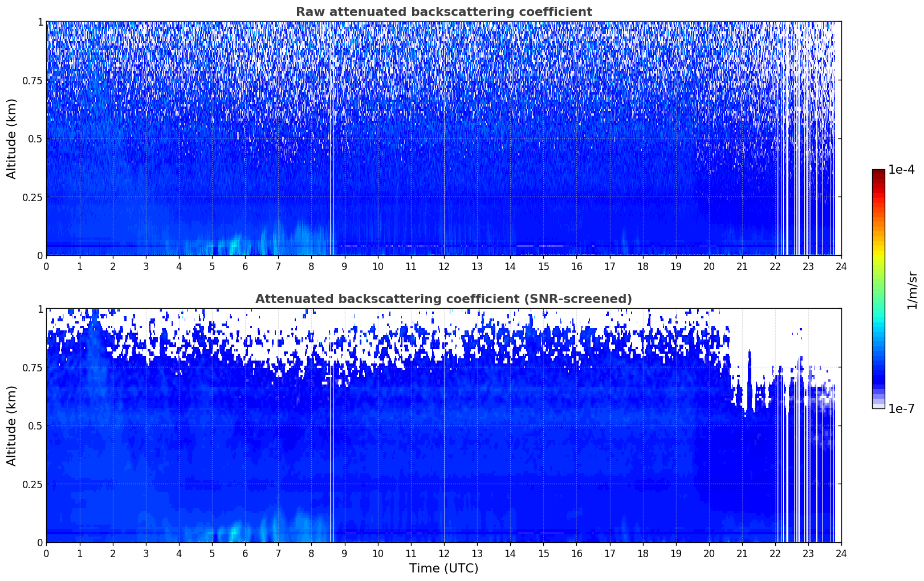The height and width of the screenshot is (581, 924).
Task: Select hour 12 tick label on top plot
Action: pyautogui.click(x=444, y=266)
